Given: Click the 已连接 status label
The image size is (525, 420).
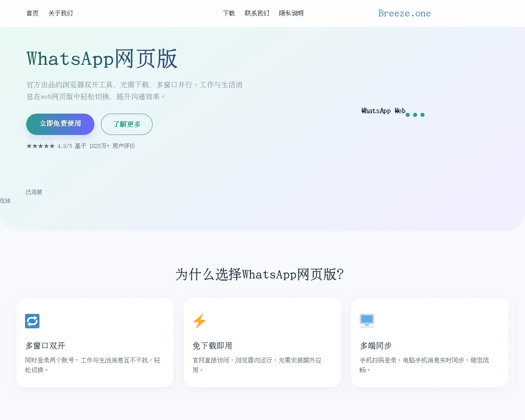Looking at the screenshot, I should point(34,192).
